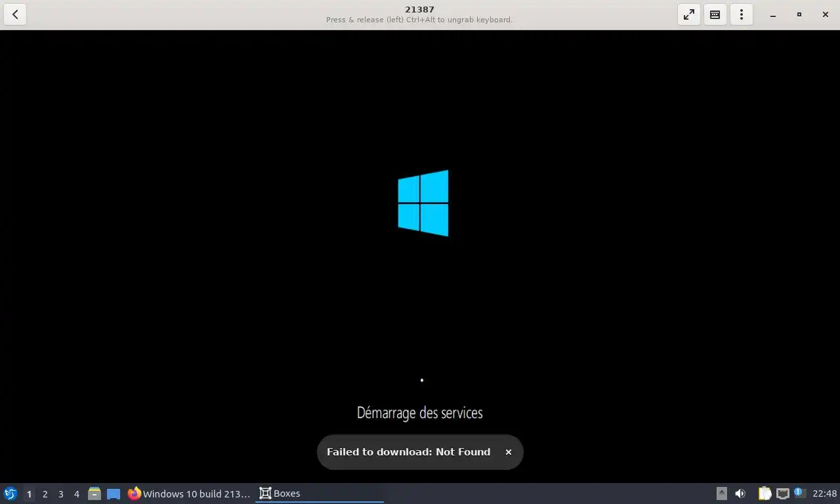The image size is (840, 504).
Task: Minimize the Boxes window
Action: (x=773, y=14)
